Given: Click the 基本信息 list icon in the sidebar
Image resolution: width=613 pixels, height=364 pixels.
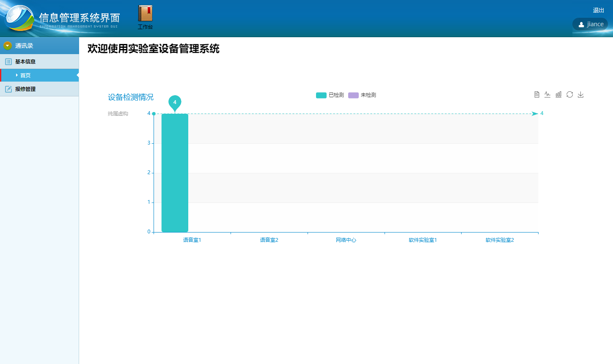Looking at the screenshot, I should pos(8,61).
